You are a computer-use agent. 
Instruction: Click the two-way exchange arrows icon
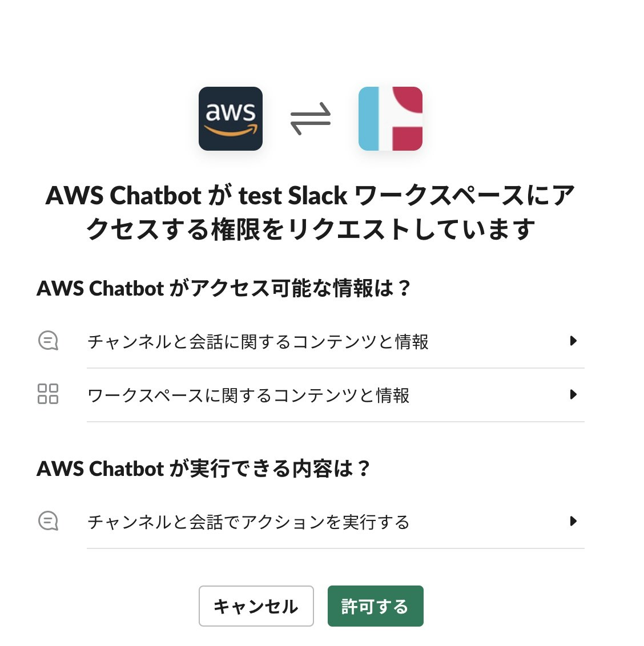tap(311, 119)
